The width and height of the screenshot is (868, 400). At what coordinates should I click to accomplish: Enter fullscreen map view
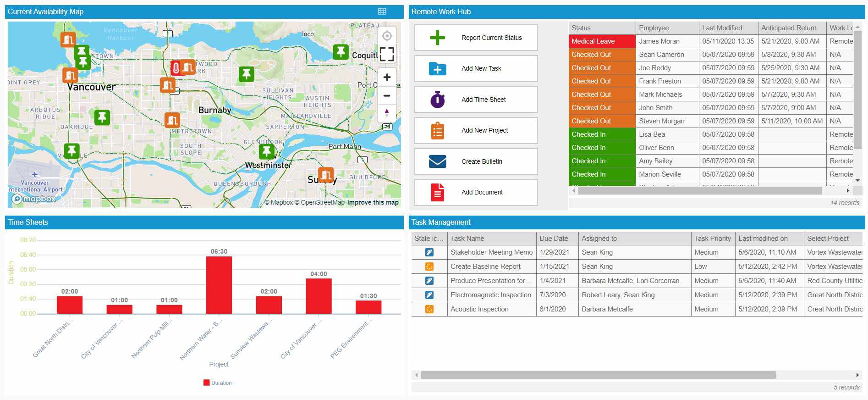387,54
